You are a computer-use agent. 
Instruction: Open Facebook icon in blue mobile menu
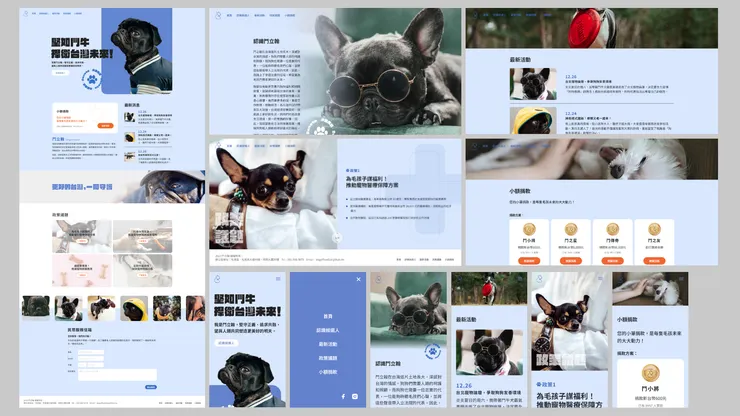tap(343, 397)
